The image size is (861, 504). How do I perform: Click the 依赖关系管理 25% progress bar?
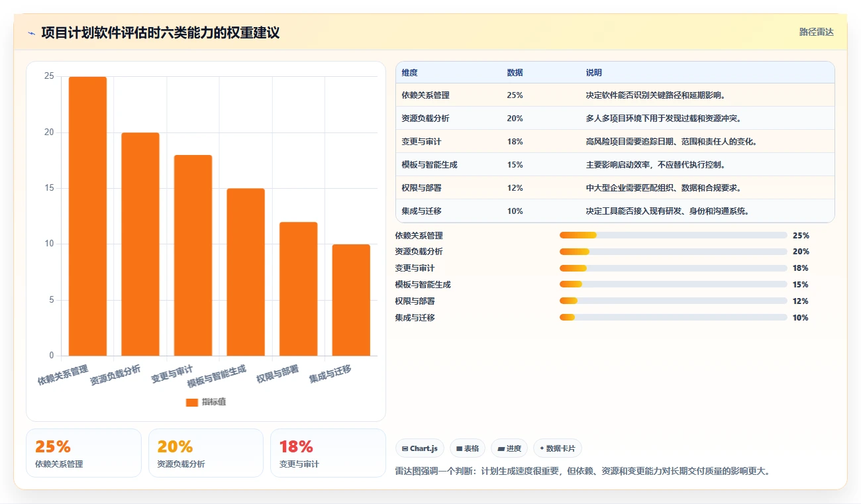[x=674, y=235]
